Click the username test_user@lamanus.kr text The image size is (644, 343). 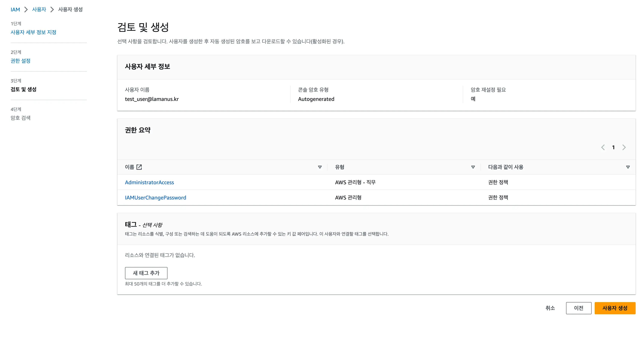click(152, 99)
